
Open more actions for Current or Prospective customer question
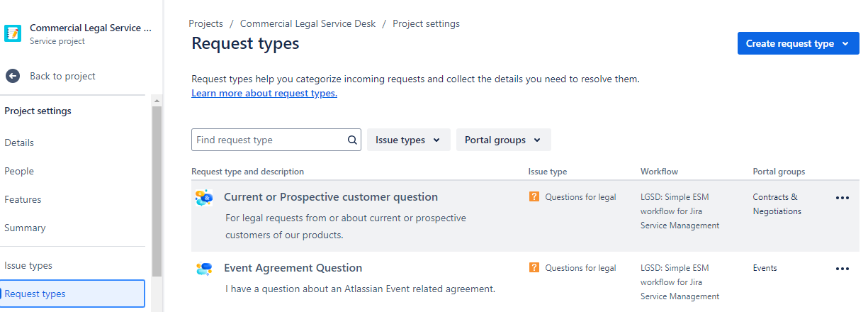(842, 198)
